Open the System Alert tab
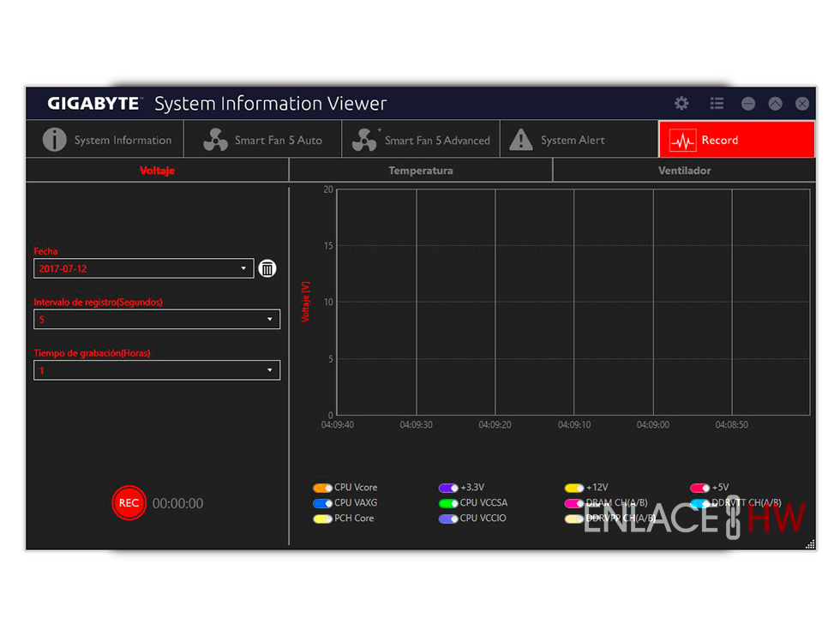This screenshot has height=630, width=840. pyautogui.click(x=579, y=139)
